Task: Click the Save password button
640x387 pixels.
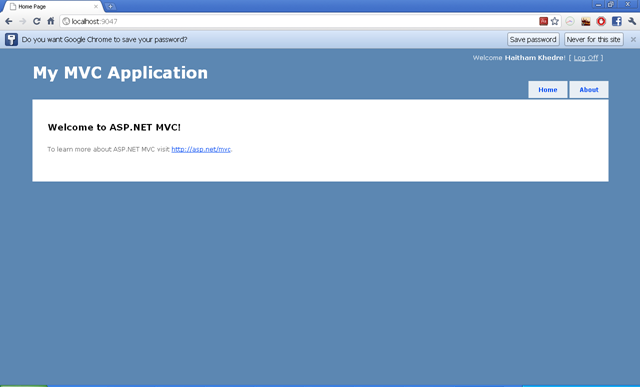Action: (x=533, y=40)
